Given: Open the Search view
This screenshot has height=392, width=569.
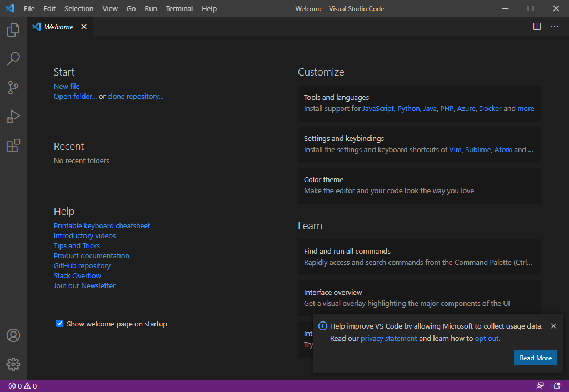Looking at the screenshot, I should (13, 58).
